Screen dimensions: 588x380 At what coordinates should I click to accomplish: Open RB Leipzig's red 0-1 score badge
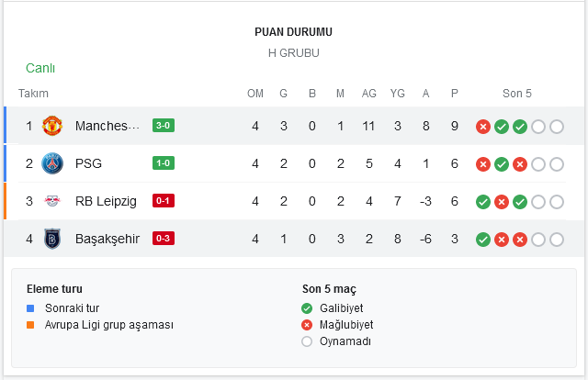click(164, 201)
